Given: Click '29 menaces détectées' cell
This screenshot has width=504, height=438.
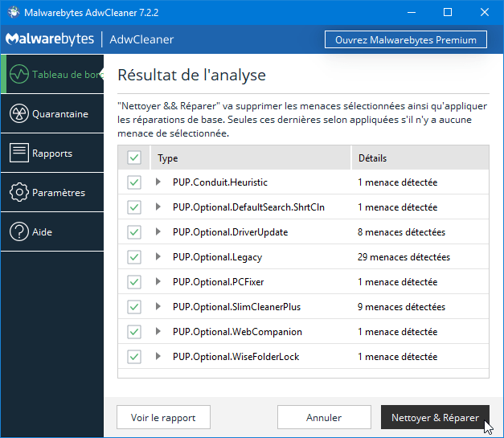Looking at the screenshot, I should 404,256.
